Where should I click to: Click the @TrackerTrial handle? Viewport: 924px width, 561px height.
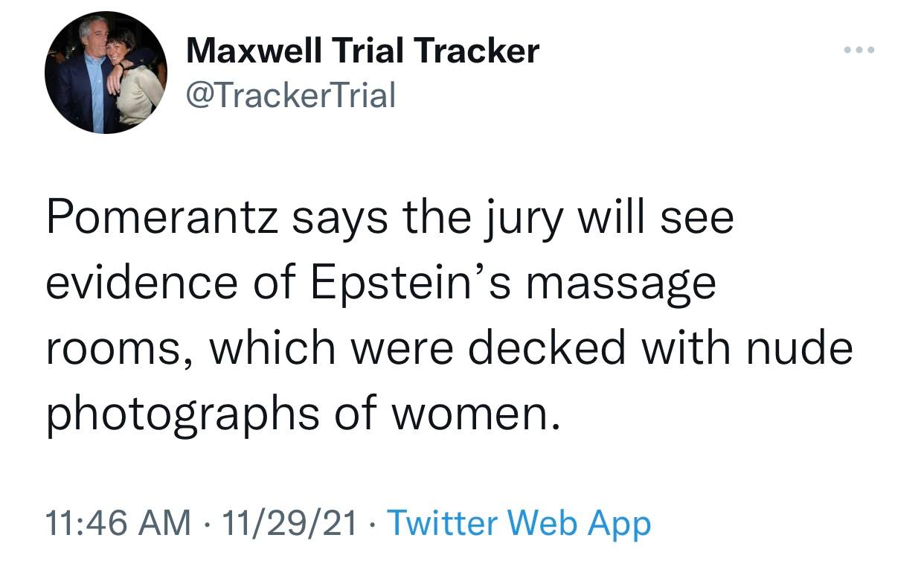pos(291,94)
